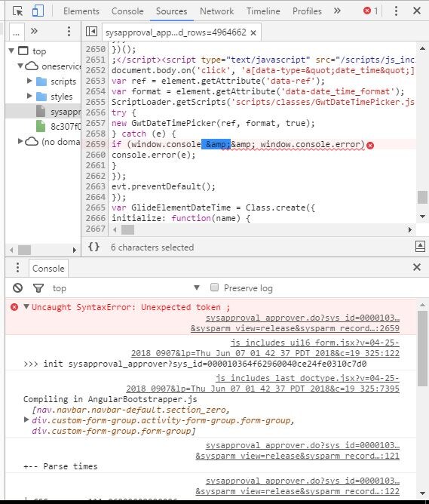Click the console vertical scrollbar thumb

click(x=422, y=349)
